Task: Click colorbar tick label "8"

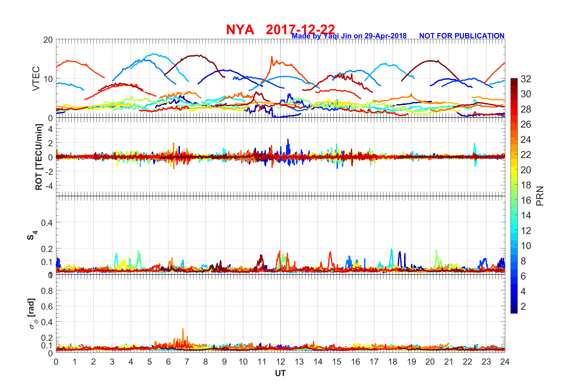Action: tap(523, 261)
